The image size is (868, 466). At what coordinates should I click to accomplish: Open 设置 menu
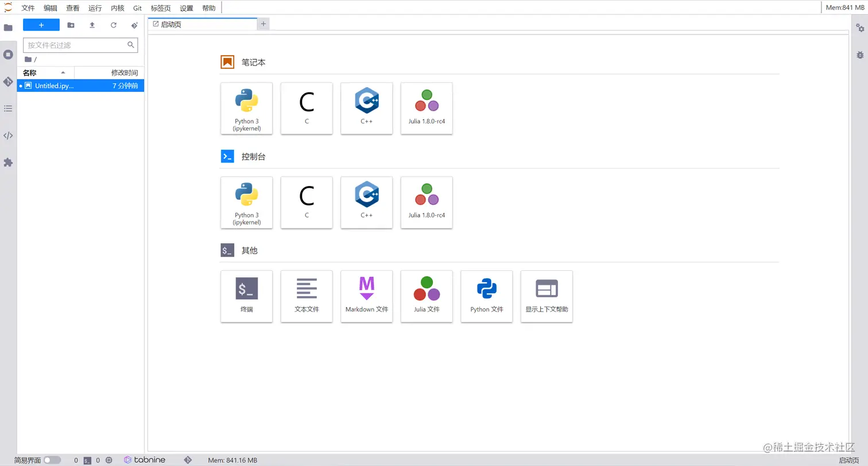(187, 8)
